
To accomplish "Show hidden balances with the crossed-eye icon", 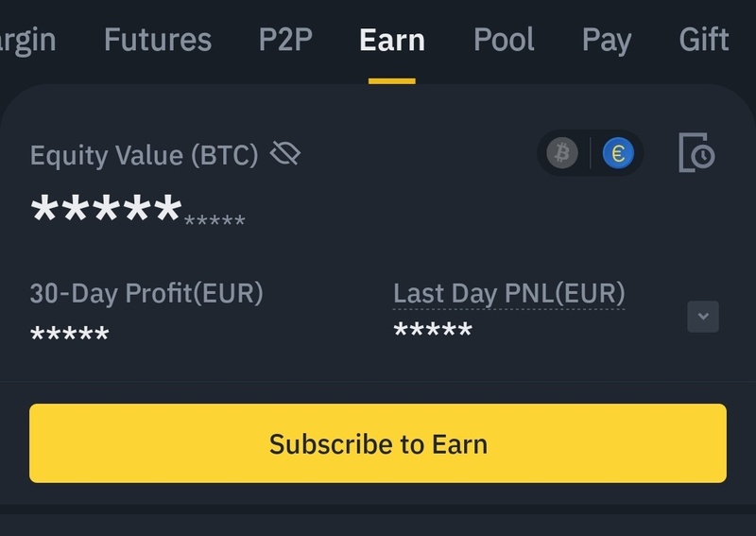I will [284, 154].
